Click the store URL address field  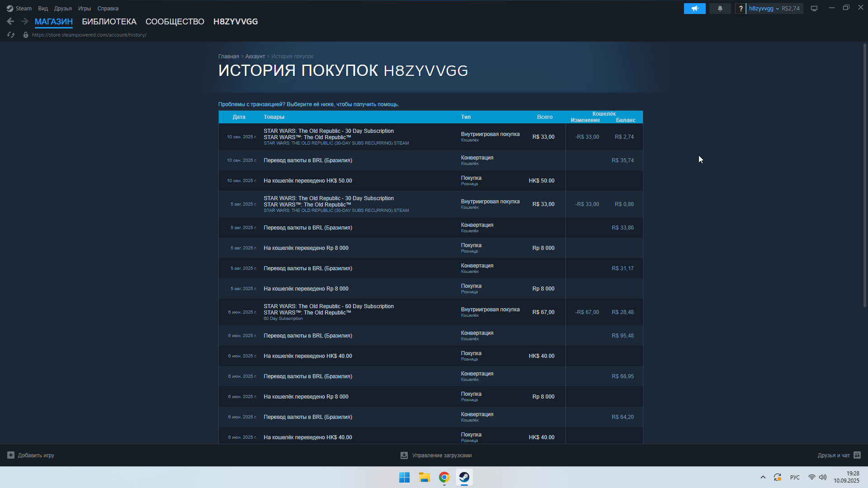click(89, 35)
